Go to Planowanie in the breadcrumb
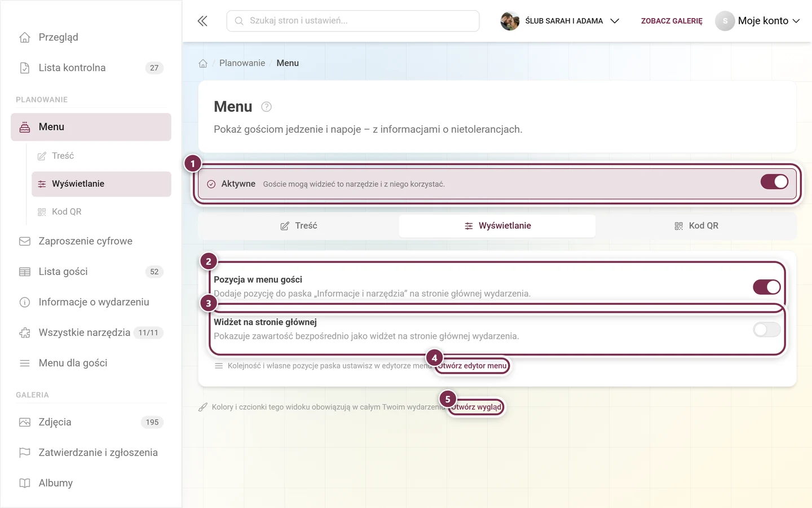This screenshot has width=812, height=508. pyautogui.click(x=242, y=63)
